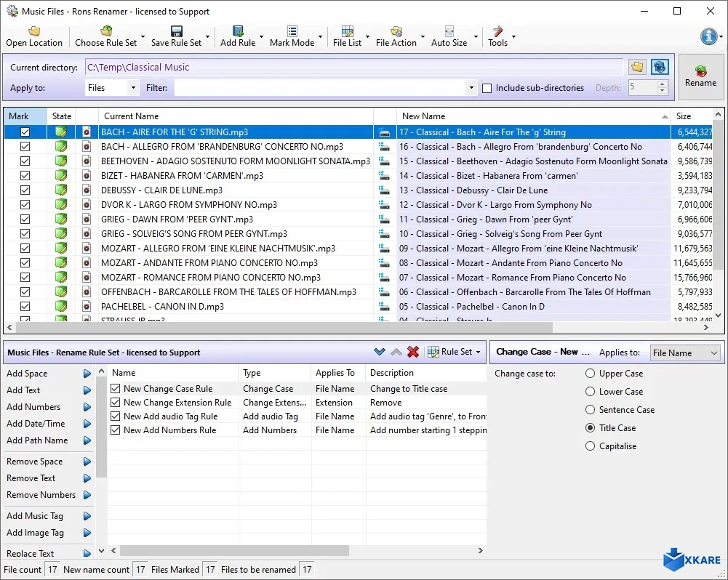Image resolution: width=728 pixels, height=580 pixels.
Task: Click Replace Text label
Action: pos(30,554)
